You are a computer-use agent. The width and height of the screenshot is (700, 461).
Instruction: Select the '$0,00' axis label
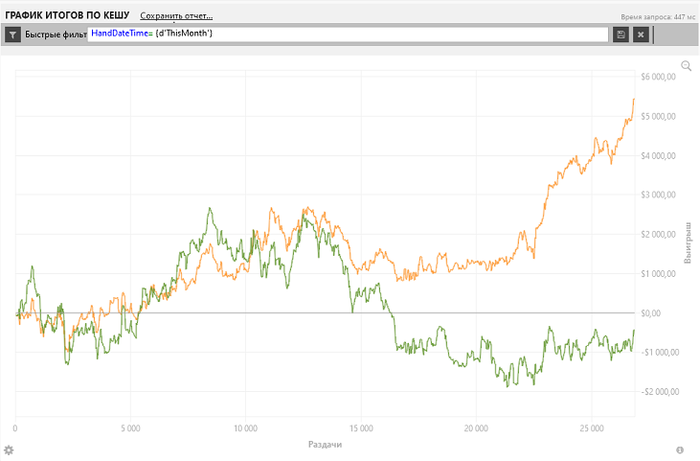650,313
